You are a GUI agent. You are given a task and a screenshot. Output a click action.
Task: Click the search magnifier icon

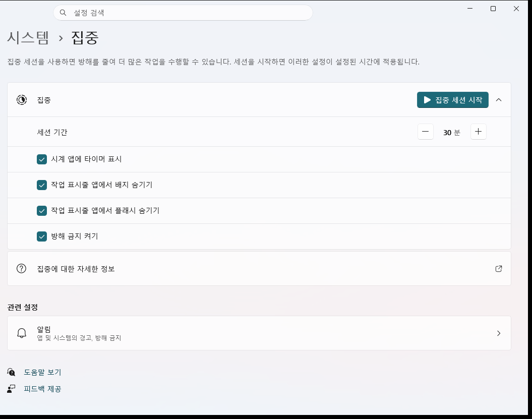point(63,13)
